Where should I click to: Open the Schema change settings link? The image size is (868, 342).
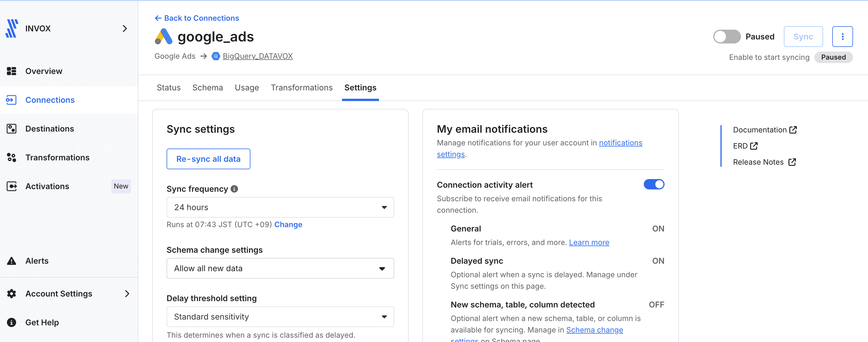click(595, 330)
